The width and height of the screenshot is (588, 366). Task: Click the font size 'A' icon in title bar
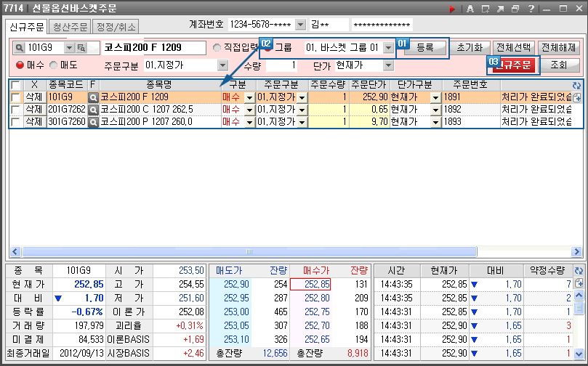coord(470,9)
